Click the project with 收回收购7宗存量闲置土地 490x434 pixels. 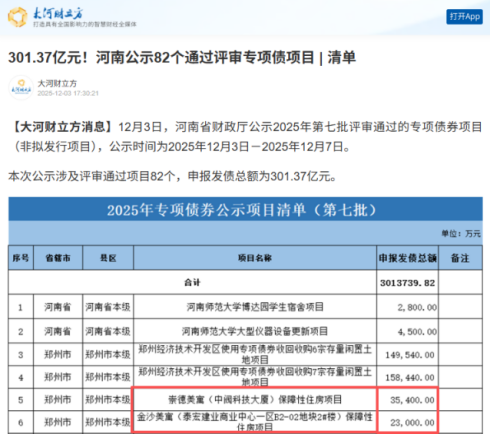(255, 377)
